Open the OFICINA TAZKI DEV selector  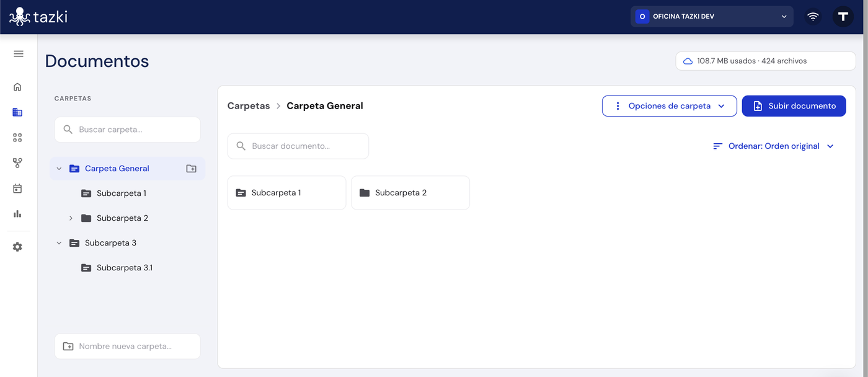[x=712, y=17]
